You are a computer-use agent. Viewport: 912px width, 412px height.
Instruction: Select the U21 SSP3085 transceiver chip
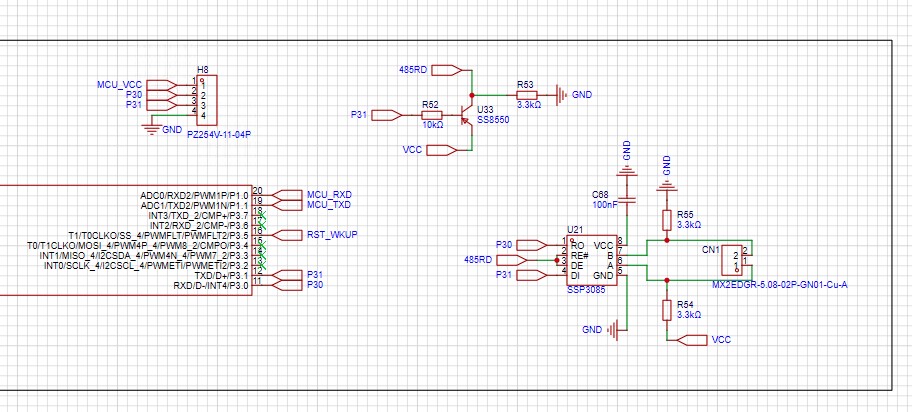click(590, 258)
